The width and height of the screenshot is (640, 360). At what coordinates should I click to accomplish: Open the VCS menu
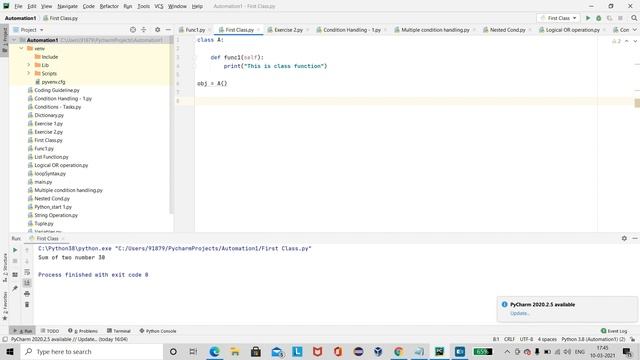(159, 6)
